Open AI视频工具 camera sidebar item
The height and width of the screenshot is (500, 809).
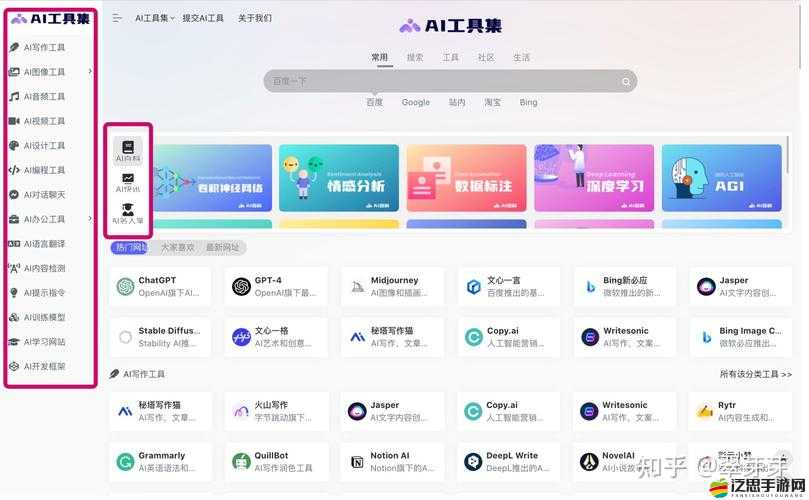[38, 121]
